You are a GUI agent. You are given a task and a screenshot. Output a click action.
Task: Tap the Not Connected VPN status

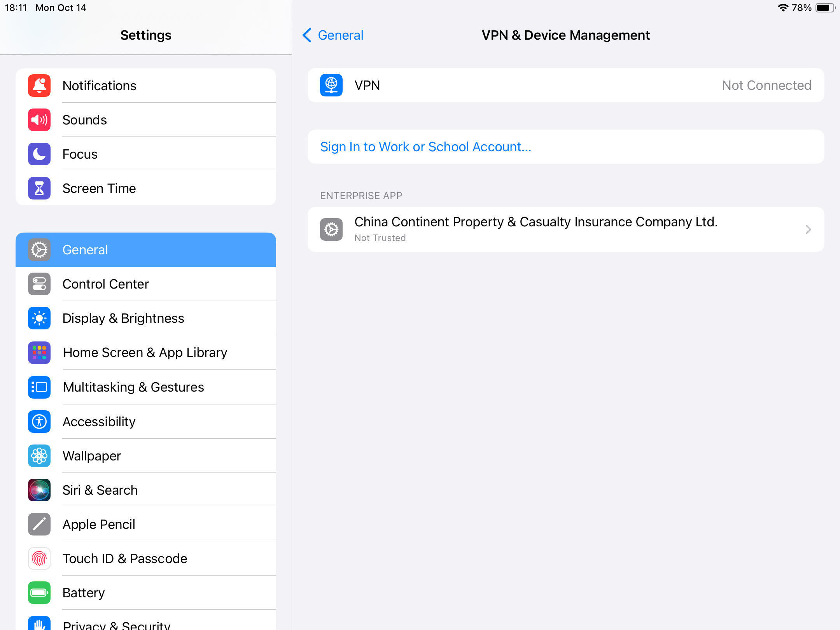tap(766, 85)
